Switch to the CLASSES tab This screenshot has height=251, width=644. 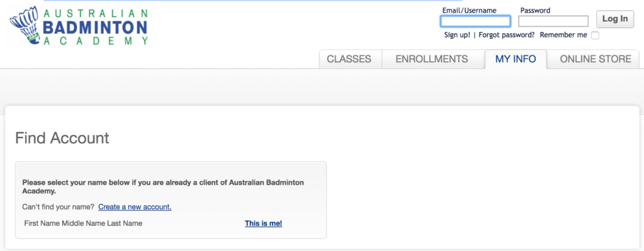point(349,59)
